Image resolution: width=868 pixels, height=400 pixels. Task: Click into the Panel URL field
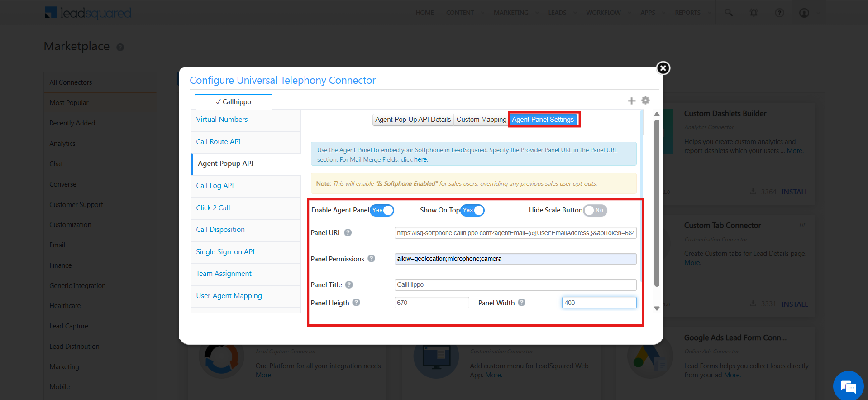coord(515,233)
